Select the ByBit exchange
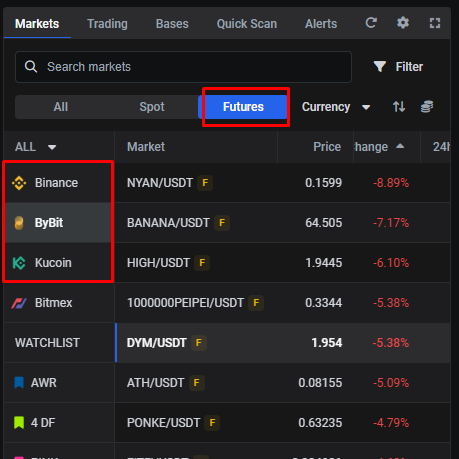 58,223
